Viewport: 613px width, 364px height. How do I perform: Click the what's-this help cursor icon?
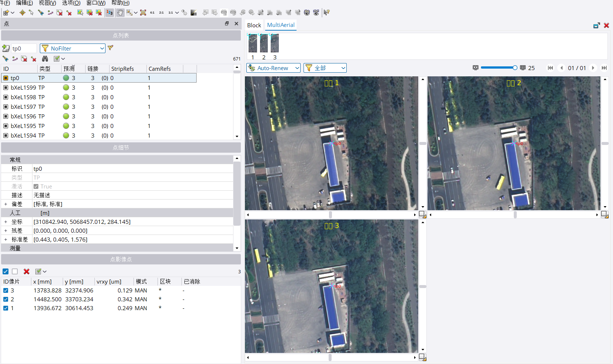pyautogui.click(x=326, y=13)
